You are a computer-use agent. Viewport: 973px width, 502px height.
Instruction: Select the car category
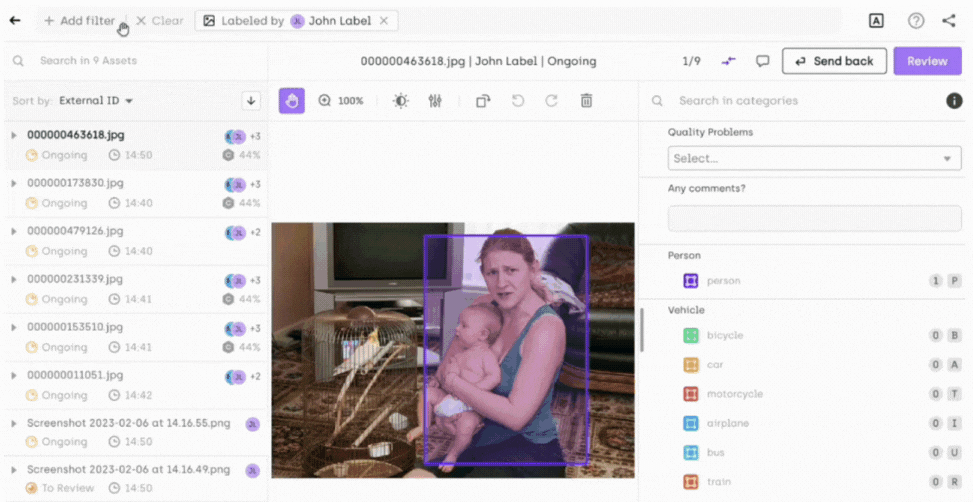(715, 365)
